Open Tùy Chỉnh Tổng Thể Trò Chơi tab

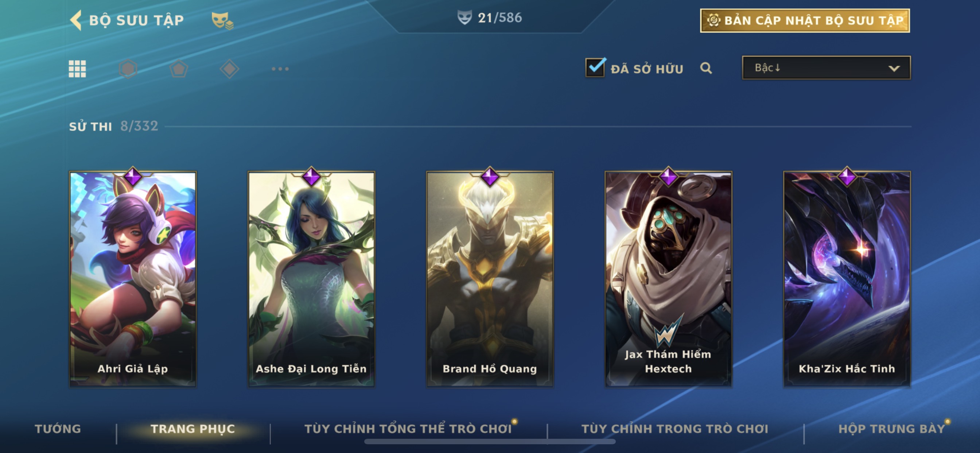click(x=408, y=429)
